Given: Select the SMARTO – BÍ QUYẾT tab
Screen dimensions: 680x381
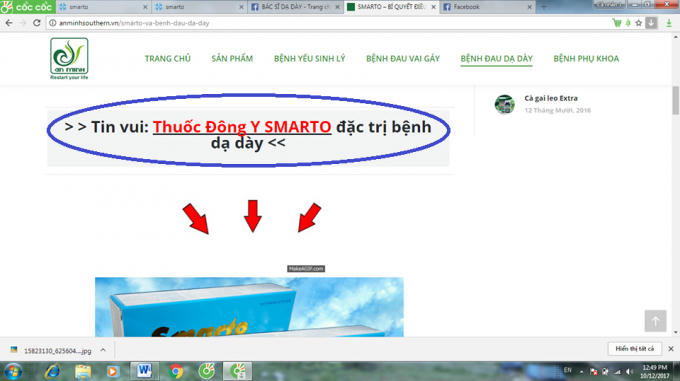Looking at the screenshot, I should (x=391, y=7).
